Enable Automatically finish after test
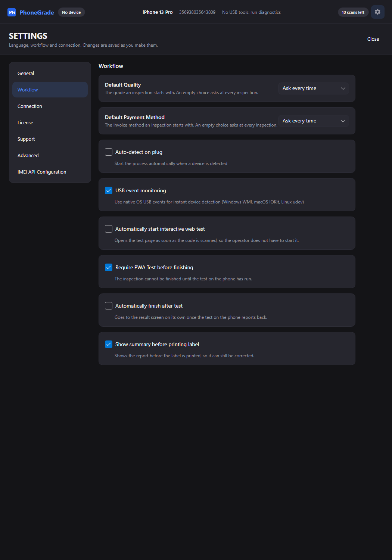The image size is (392, 560). 109,306
